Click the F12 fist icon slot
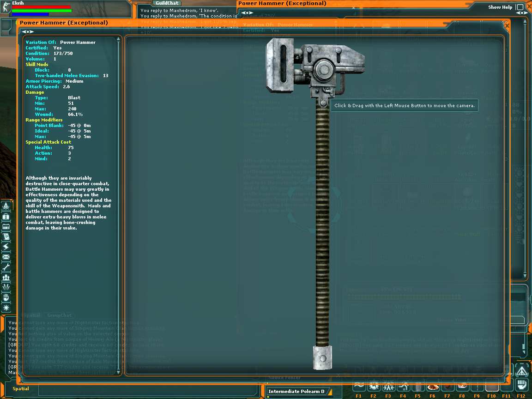 522,386
